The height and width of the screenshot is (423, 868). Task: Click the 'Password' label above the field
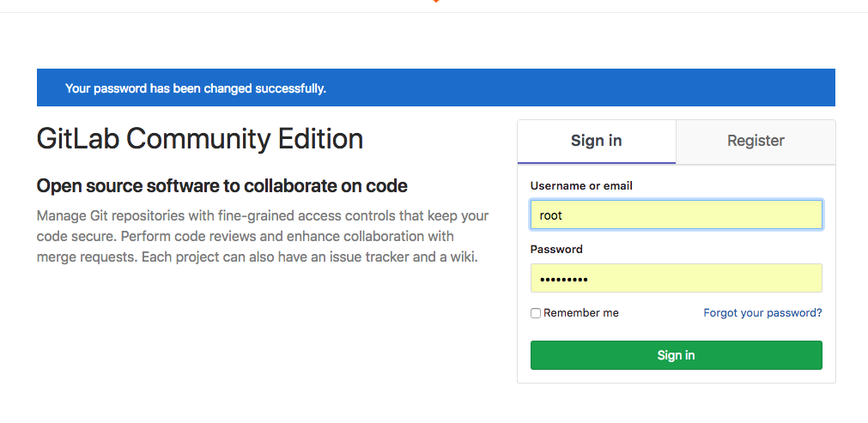click(556, 250)
